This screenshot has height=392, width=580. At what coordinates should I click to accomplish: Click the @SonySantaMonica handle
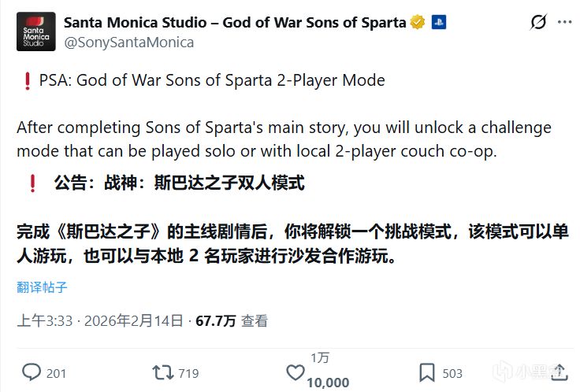tap(127, 43)
